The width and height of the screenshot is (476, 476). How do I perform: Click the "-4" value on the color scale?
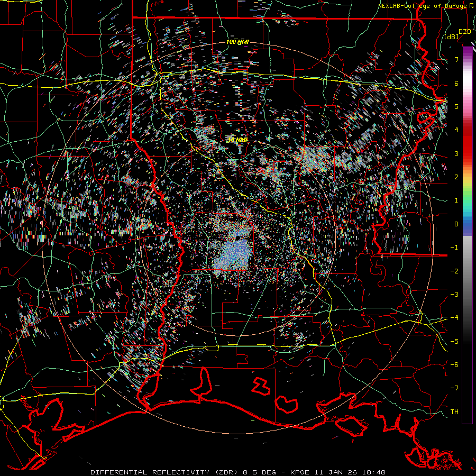click(x=454, y=318)
